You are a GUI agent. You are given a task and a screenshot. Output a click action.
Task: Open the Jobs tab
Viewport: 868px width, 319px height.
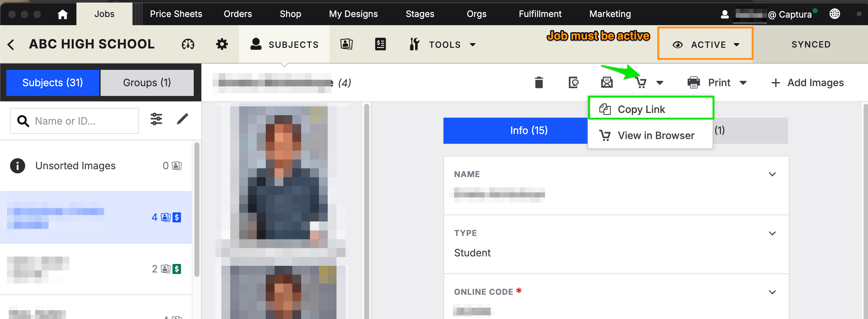pos(104,14)
